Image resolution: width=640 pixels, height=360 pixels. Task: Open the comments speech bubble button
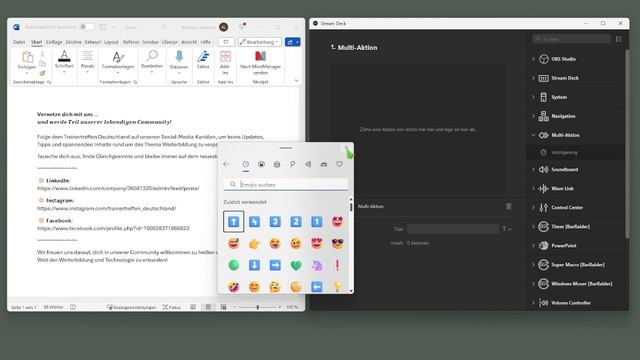[226, 42]
